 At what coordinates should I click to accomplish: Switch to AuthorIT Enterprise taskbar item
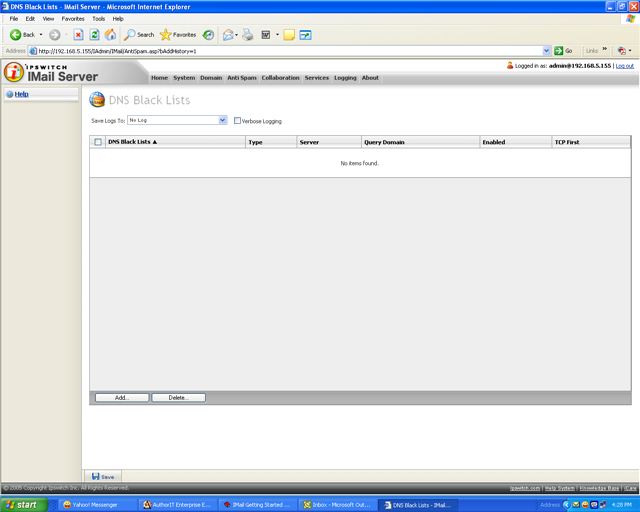click(x=177, y=505)
